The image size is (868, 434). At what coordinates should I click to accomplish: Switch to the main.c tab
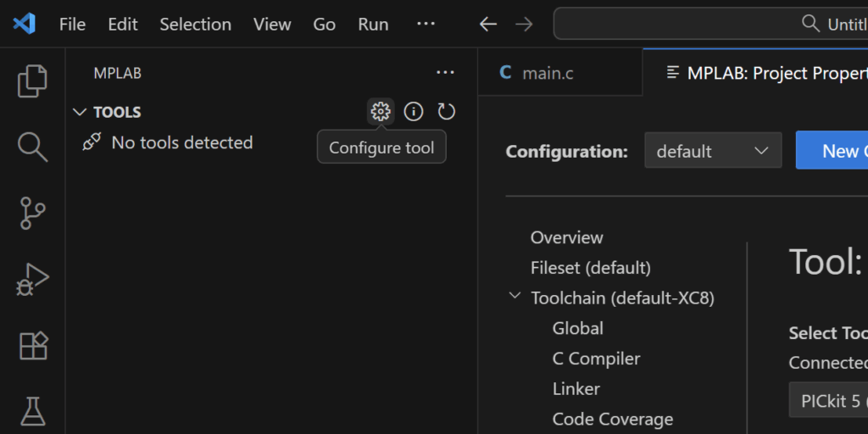547,73
